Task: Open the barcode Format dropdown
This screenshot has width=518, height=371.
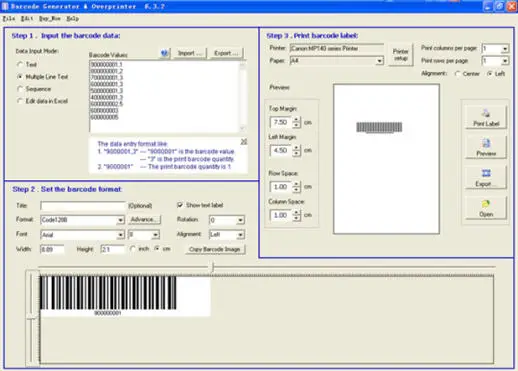Action: [120, 220]
